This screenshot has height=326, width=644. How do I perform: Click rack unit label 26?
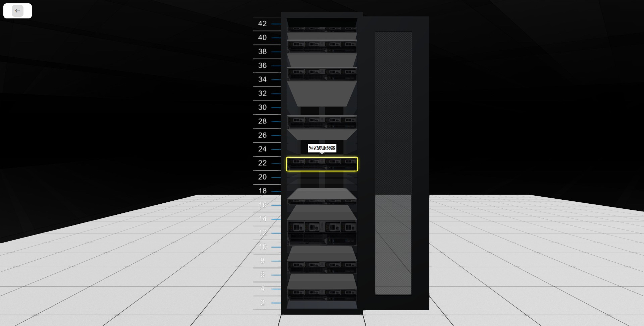pos(262,135)
